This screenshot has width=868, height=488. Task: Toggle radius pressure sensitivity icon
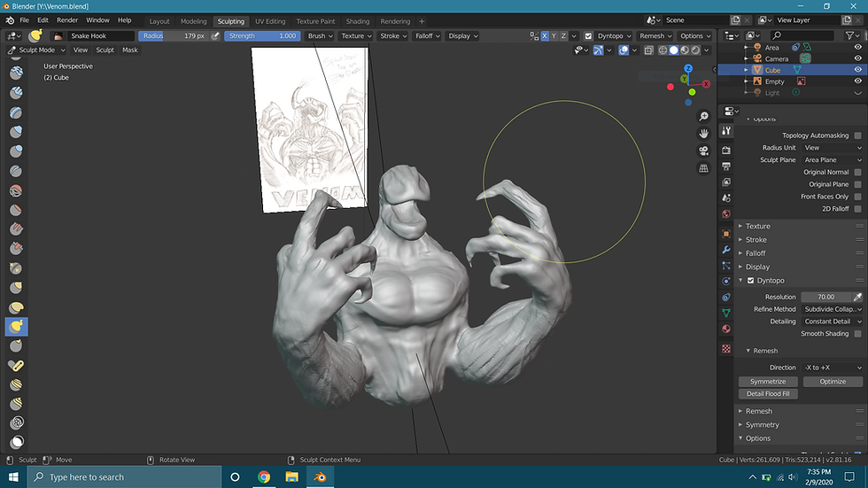(215, 36)
